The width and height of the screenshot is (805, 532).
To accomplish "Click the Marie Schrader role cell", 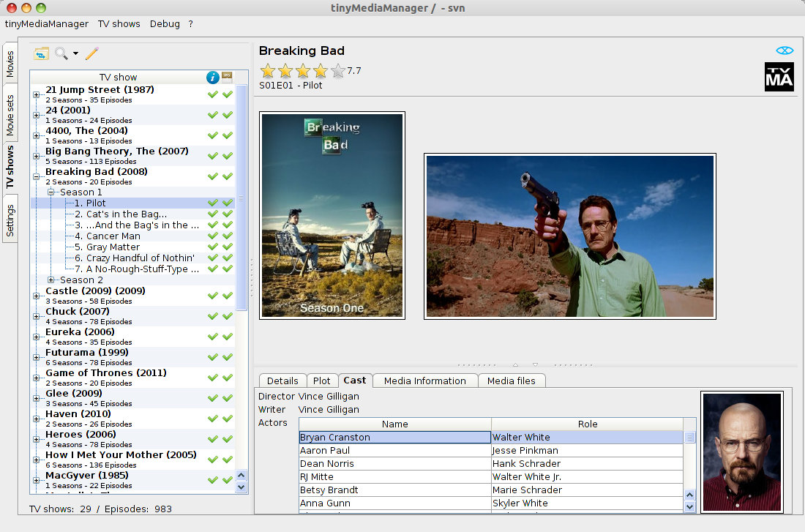I will tap(588, 490).
